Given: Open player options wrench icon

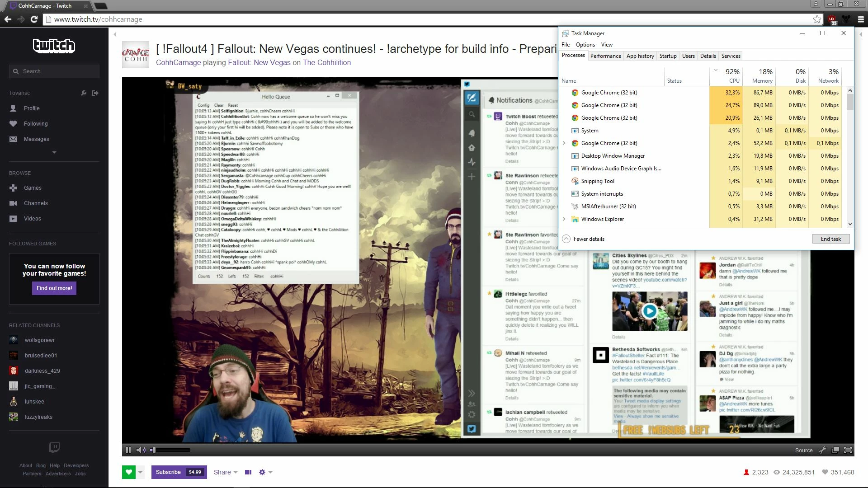Looking at the screenshot, I should pos(823,450).
